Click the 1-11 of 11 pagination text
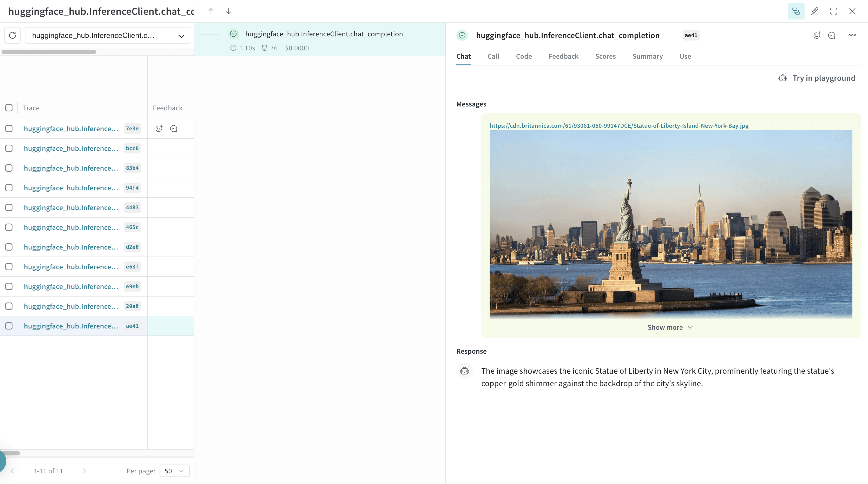The image size is (868, 484). pyautogui.click(x=48, y=471)
